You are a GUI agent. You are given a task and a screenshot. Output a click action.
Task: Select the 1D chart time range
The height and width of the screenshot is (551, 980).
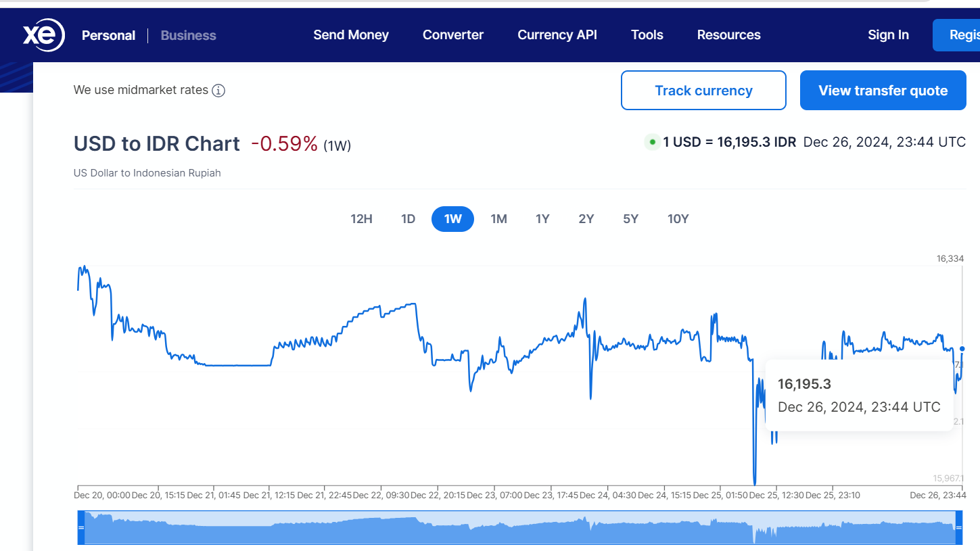408,219
